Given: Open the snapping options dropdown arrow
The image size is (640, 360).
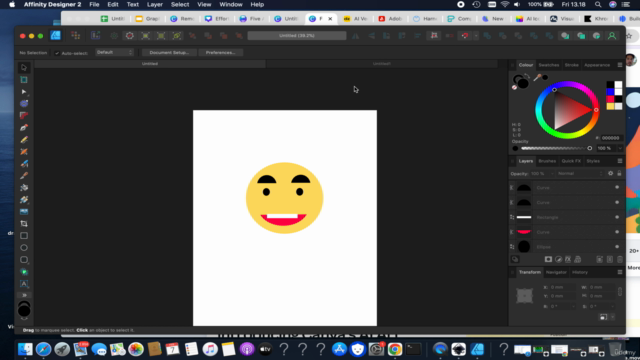Looking at the screenshot, I should coord(476,36).
